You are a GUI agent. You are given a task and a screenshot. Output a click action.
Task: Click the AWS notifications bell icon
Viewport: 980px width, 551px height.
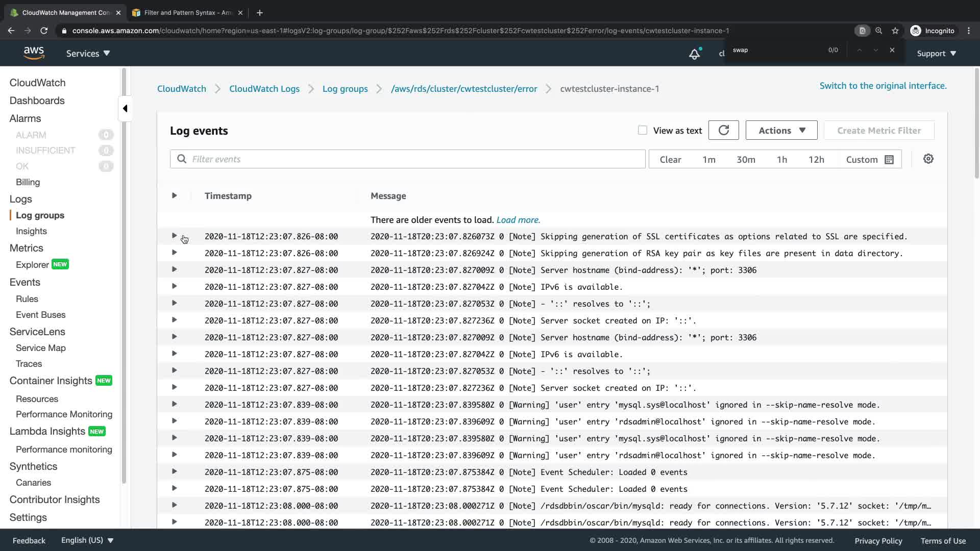click(694, 54)
